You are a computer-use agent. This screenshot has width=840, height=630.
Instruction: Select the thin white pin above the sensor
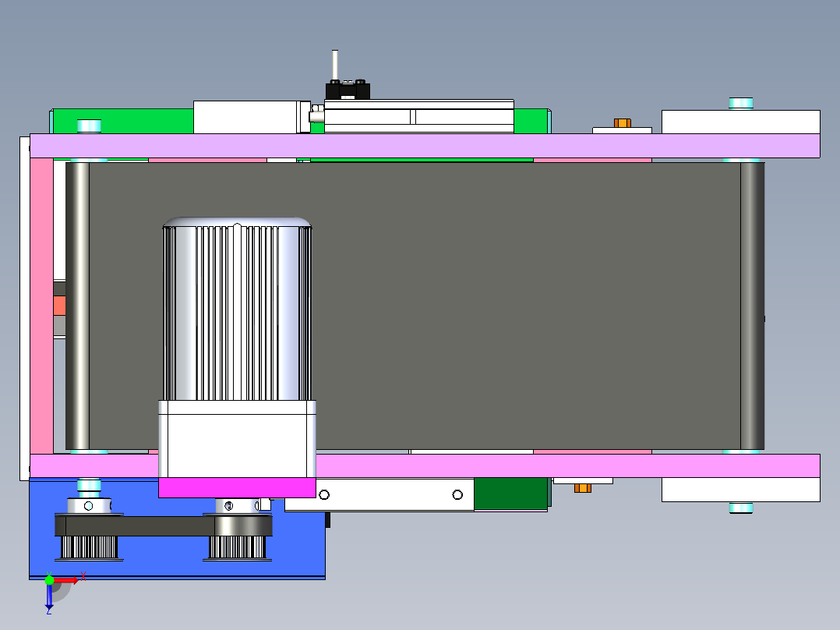pyautogui.click(x=335, y=65)
